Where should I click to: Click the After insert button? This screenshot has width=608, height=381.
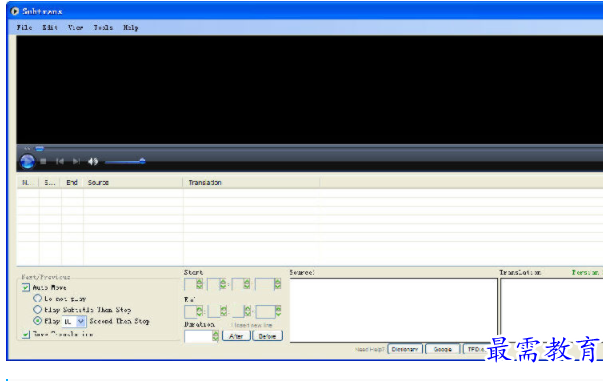coord(236,336)
